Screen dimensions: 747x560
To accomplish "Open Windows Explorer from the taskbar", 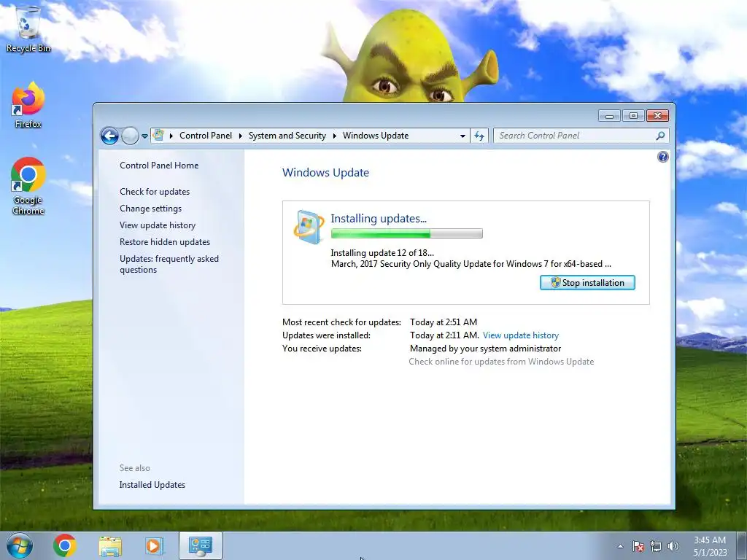I will point(110,545).
